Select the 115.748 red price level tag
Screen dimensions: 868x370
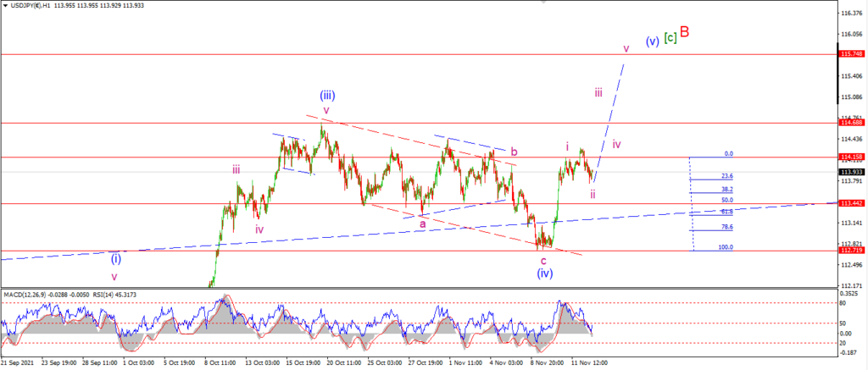tap(849, 54)
